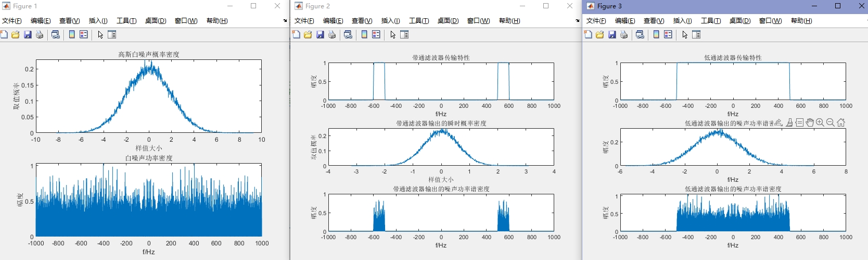
Task: Click Link Plot icon in Figure 1
Action: click(x=56, y=34)
